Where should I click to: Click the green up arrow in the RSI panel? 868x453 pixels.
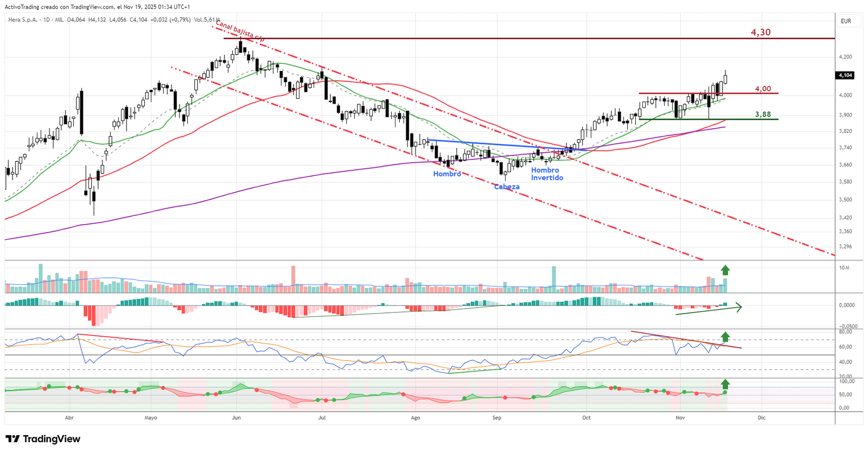(725, 337)
